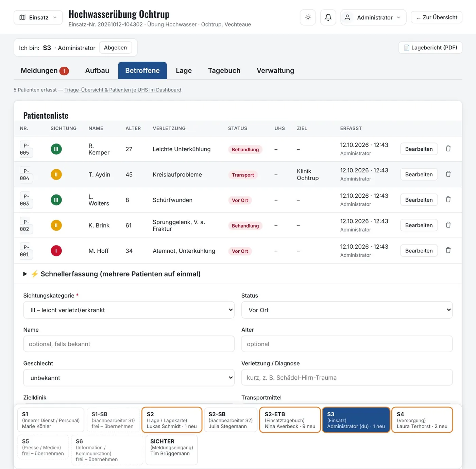Click the green triage III icon for R. Kemper

coord(56,149)
